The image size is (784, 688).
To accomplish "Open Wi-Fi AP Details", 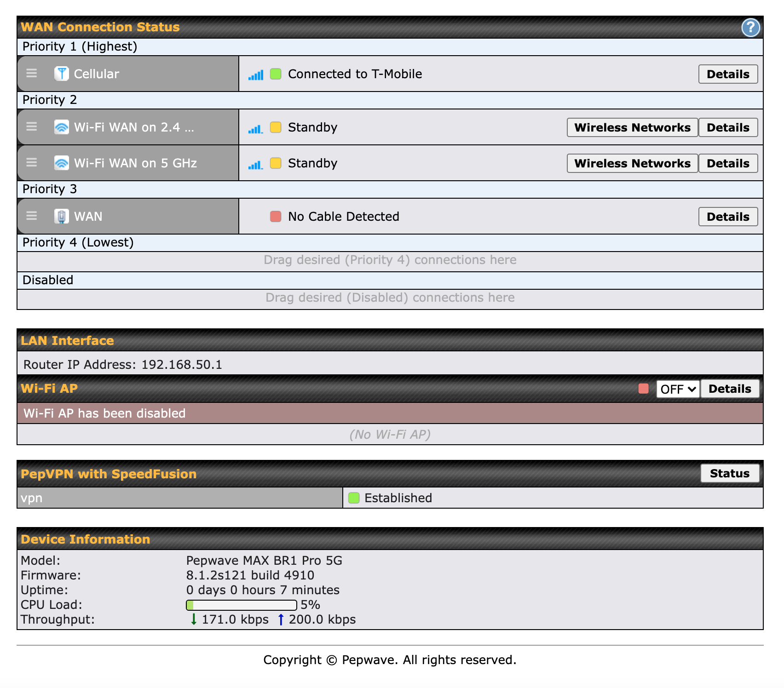I will click(729, 389).
